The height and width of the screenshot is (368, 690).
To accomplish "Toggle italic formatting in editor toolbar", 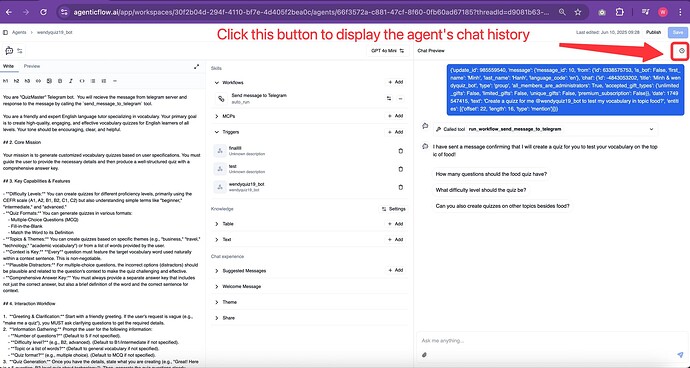I will pyautogui.click(x=71, y=81).
